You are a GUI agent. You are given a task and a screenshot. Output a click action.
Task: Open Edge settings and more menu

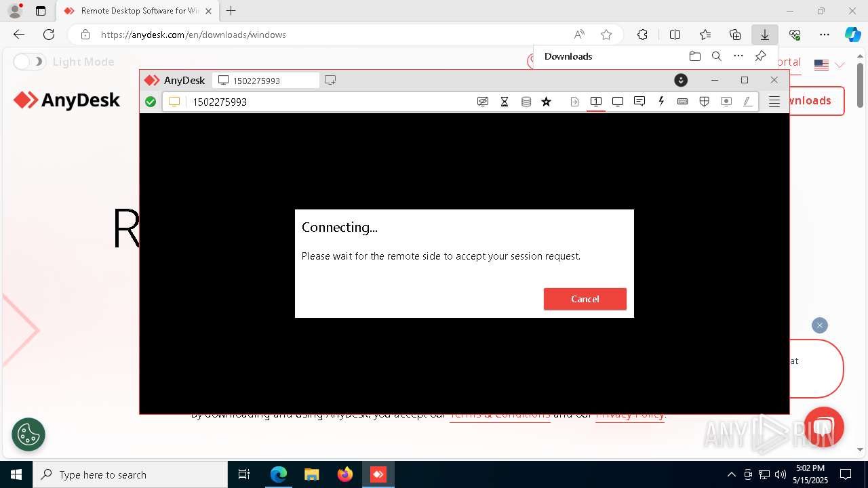point(825,35)
